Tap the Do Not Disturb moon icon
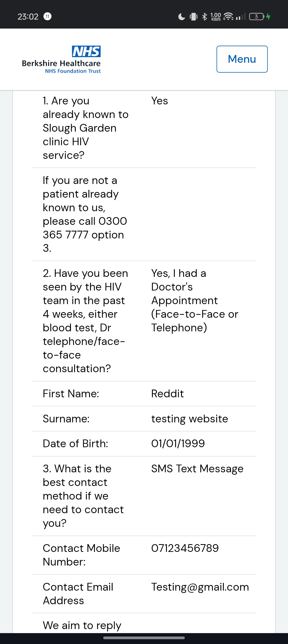Screen dimensions: 288x644 pyautogui.click(x=181, y=17)
